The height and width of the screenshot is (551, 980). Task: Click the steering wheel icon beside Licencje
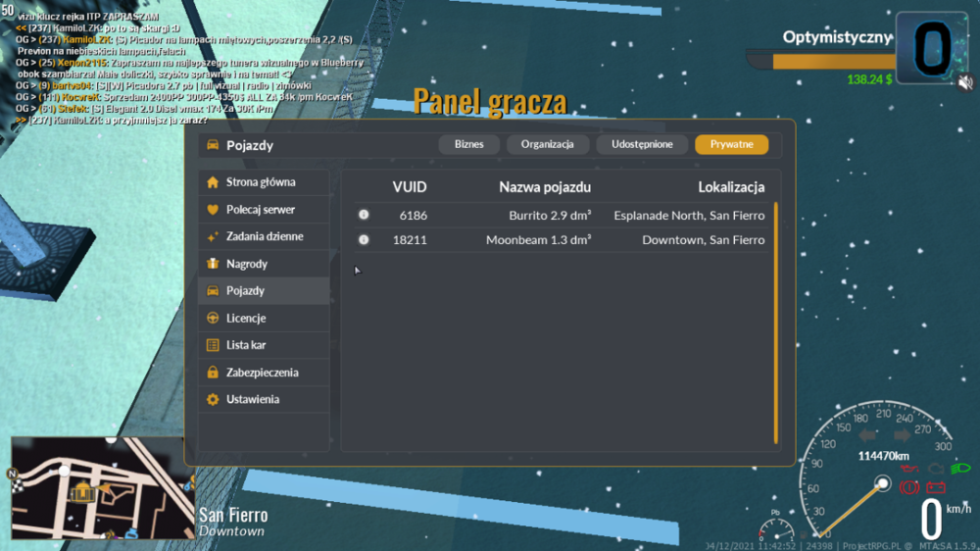pos(213,318)
